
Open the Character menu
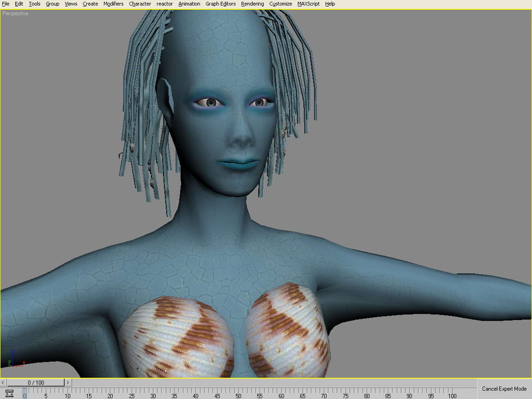(x=140, y=4)
